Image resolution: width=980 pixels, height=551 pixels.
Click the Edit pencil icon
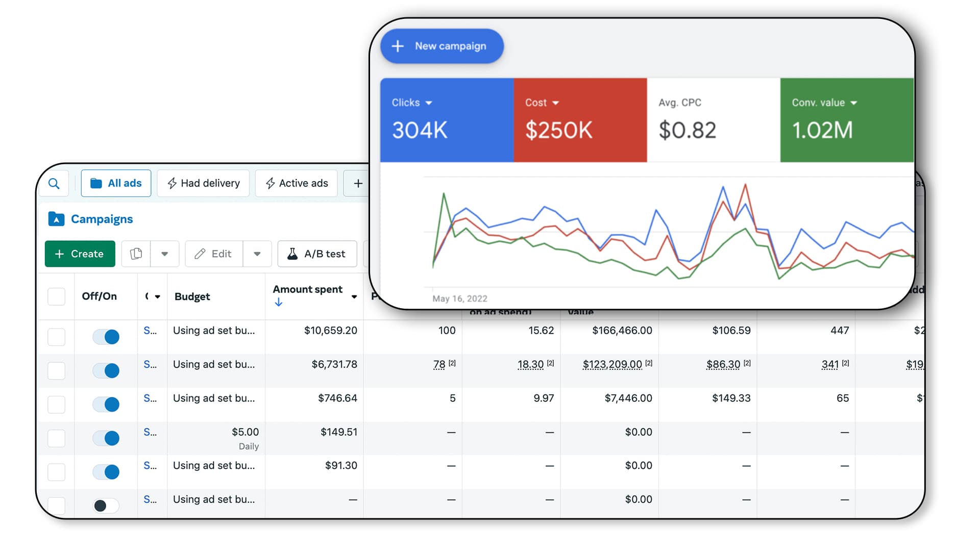point(200,254)
